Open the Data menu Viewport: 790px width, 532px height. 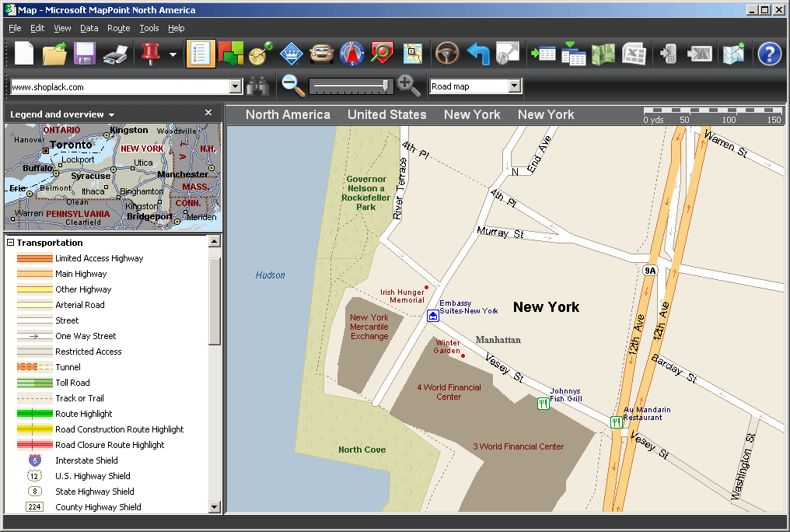pos(89,28)
